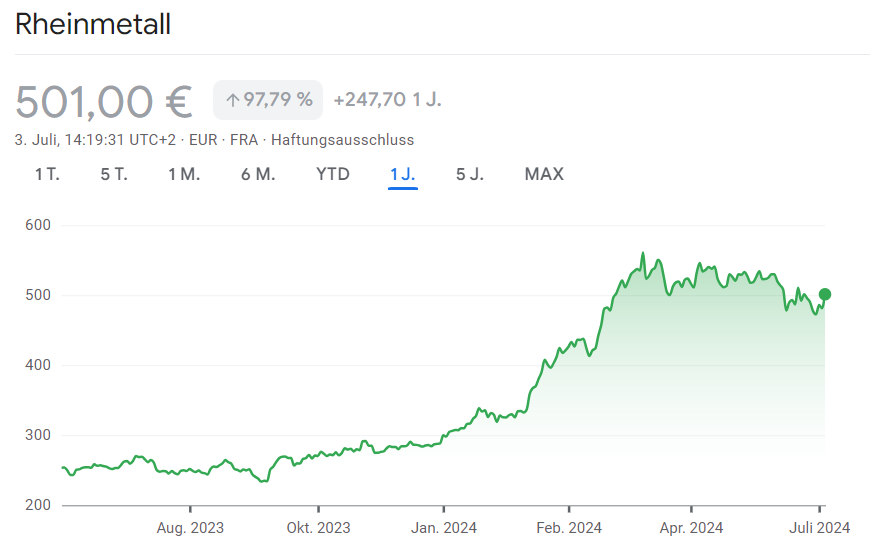870x560 pixels.
Task: Select the 1 J. range tab
Action: point(403,174)
